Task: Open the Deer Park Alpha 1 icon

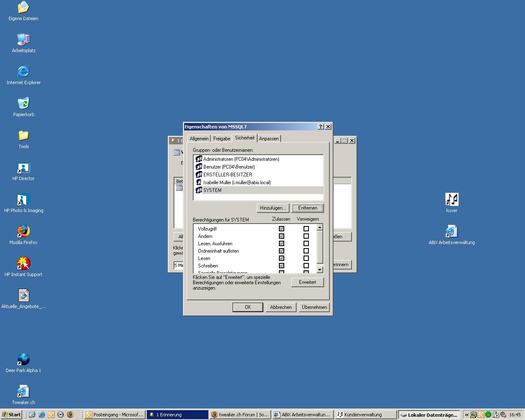Action: (23, 360)
